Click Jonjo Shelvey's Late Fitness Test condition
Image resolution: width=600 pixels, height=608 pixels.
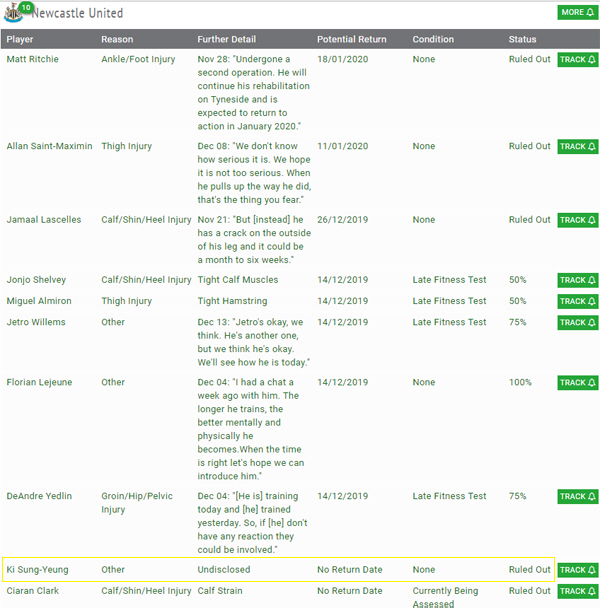(449, 280)
